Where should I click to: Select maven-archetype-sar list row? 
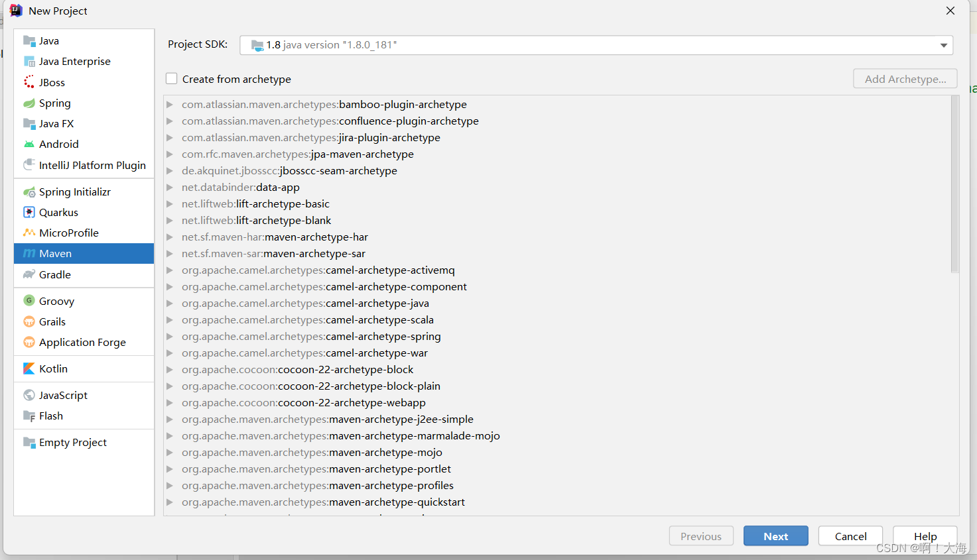click(x=557, y=254)
